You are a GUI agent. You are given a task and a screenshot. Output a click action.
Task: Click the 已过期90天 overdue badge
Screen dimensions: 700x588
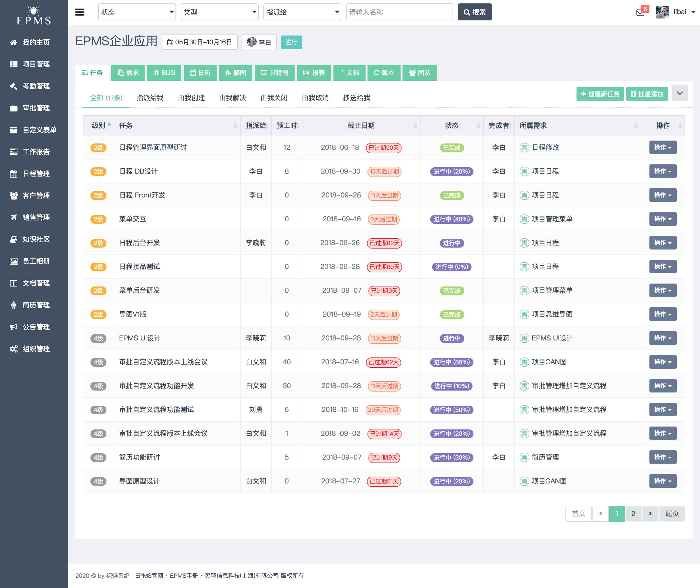point(384,148)
